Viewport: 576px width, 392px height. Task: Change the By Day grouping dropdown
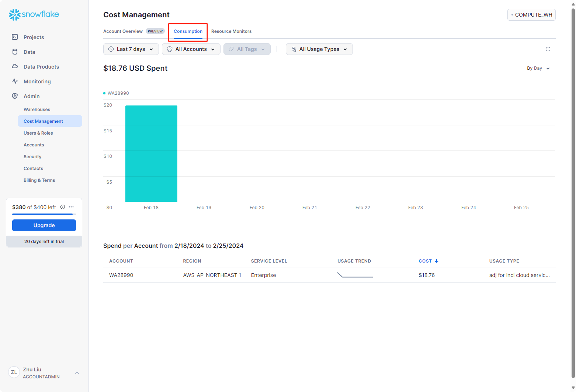coord(538,68)
